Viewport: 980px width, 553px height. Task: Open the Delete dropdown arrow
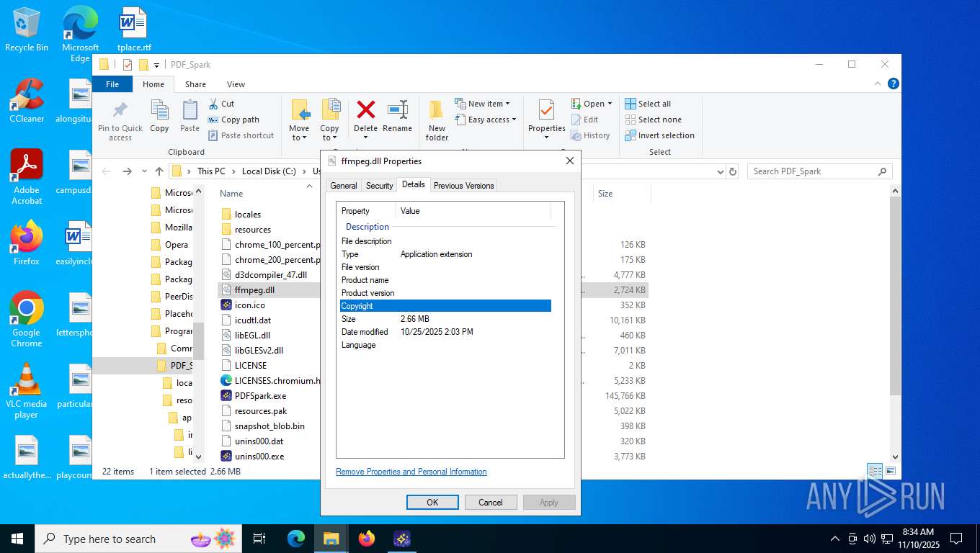tap(366, 138)
